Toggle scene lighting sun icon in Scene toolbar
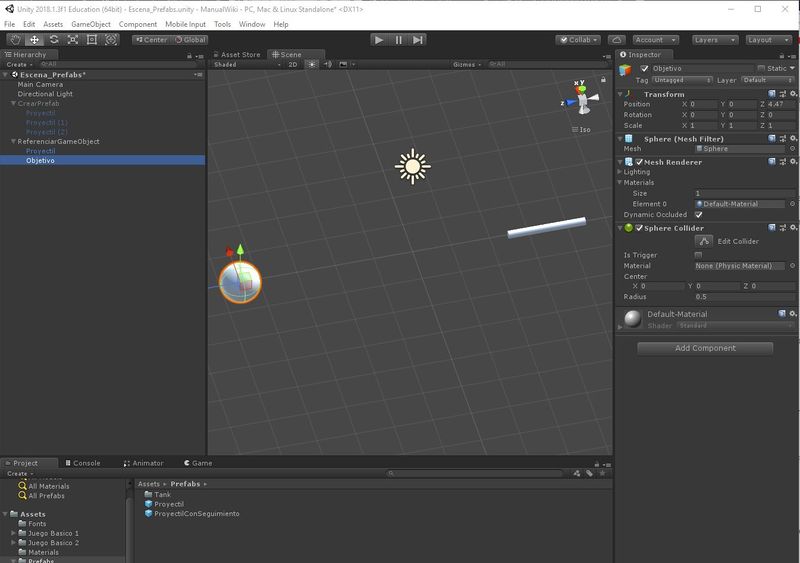Viewport: 800px width, 563px height. 312,64
